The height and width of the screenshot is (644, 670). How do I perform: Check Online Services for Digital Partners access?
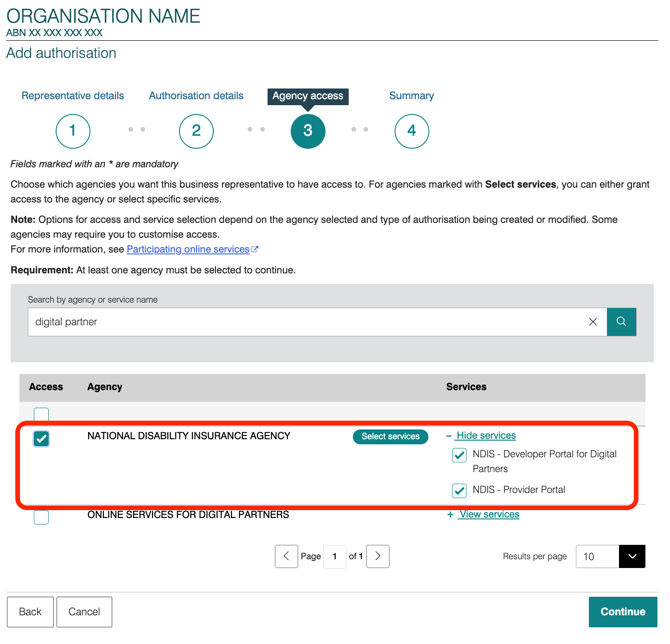click(x=41, y=517)
